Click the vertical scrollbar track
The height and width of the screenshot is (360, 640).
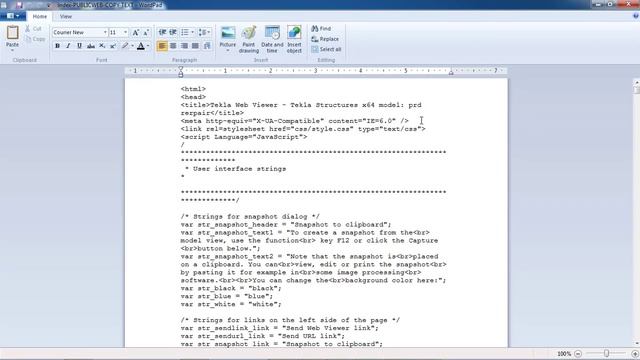[636, 216]
